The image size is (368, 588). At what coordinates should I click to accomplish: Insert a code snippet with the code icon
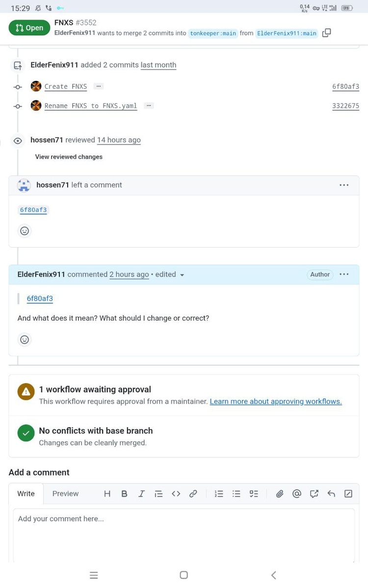point(176,494)
